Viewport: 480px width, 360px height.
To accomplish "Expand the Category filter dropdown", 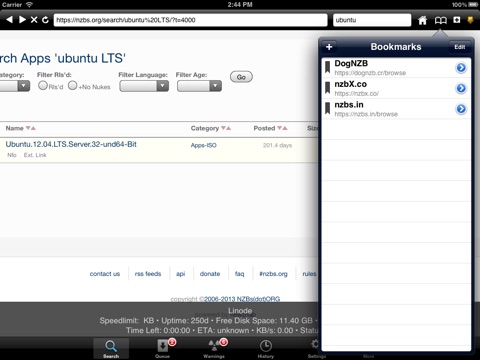I will (15, 86).
